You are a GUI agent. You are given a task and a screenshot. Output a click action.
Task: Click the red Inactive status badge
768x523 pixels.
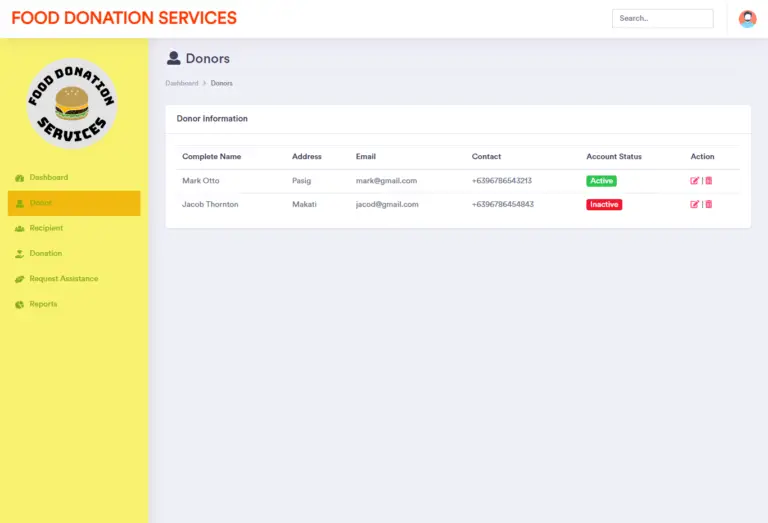[x=604, y=204]
